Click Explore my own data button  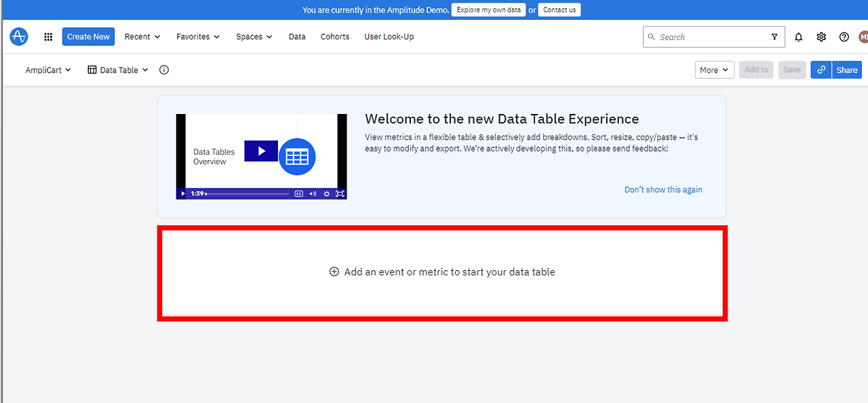(x=488, y=10)
